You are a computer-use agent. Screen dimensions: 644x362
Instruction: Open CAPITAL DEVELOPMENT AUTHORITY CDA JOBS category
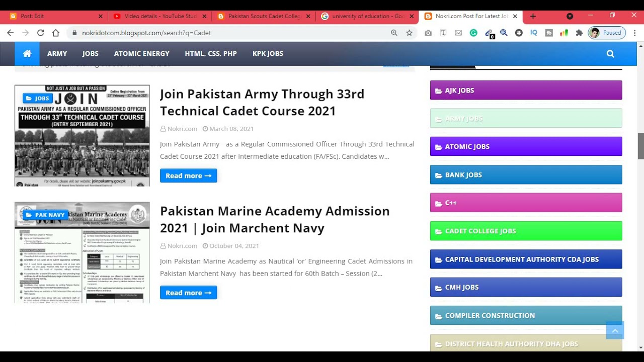[x=526, y=259]
